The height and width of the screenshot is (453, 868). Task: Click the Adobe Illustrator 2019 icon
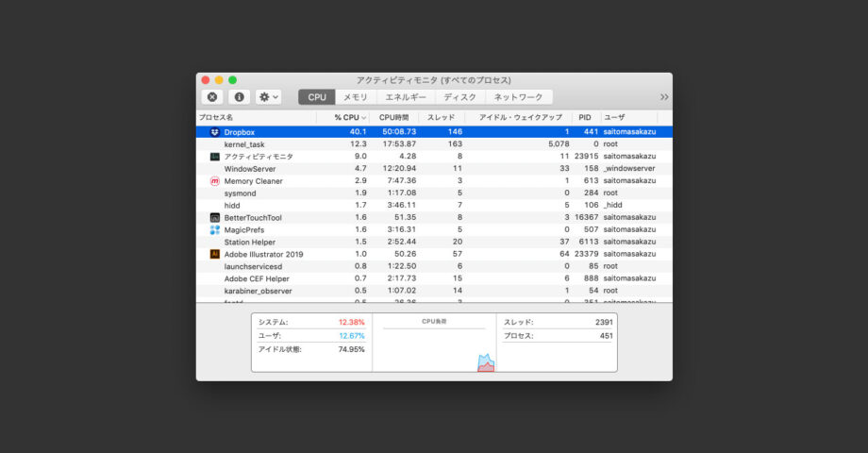pyautogui.click(x=215, y=255)
